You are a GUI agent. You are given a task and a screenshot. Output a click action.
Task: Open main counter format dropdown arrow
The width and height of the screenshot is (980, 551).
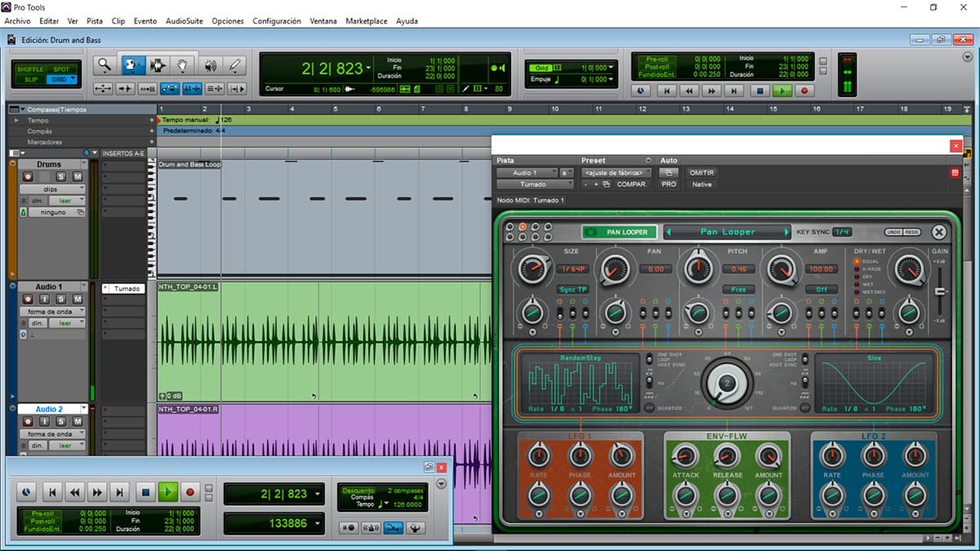tap(369, 69)
